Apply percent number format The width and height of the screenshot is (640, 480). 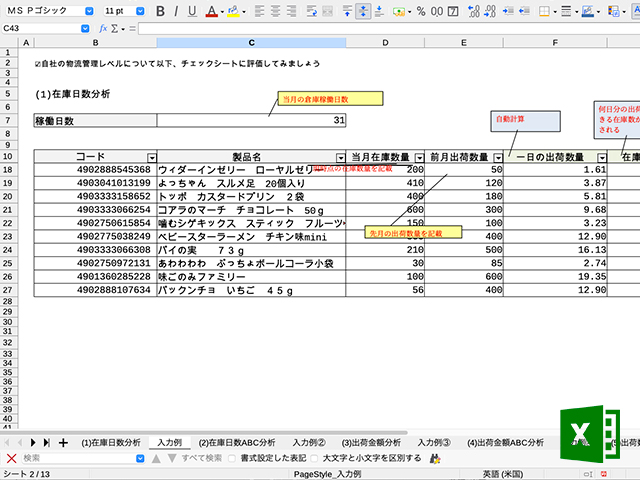click(x=421, y=11)
